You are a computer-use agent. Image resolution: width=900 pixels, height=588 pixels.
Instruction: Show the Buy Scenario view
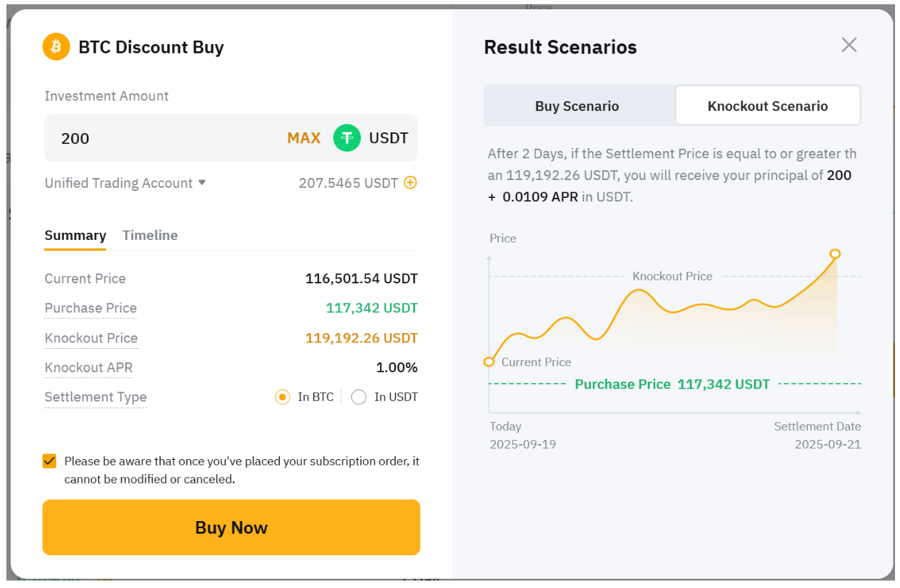[577, 106]
